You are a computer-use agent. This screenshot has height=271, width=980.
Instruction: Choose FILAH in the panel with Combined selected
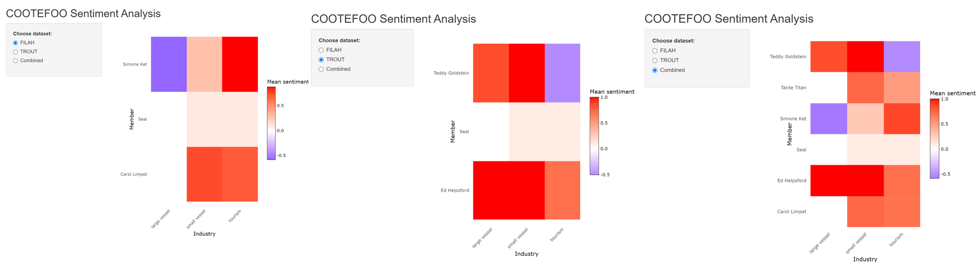click(x=655, y=51)
